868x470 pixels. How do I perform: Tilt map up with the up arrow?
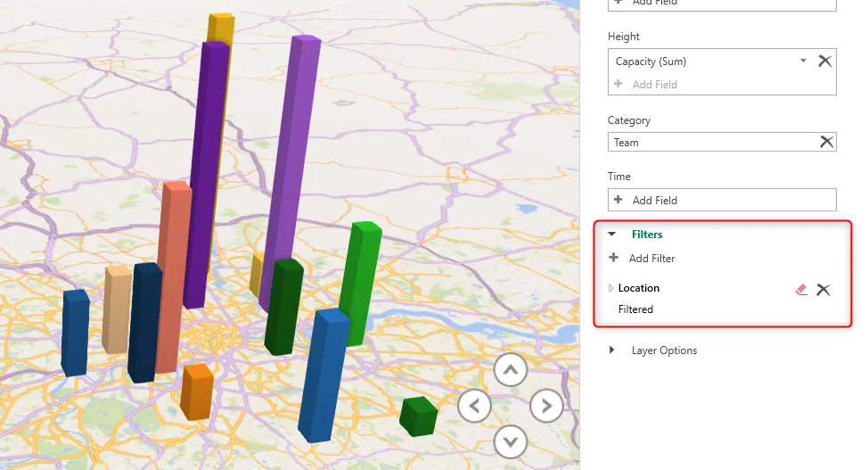pos(511,370)
